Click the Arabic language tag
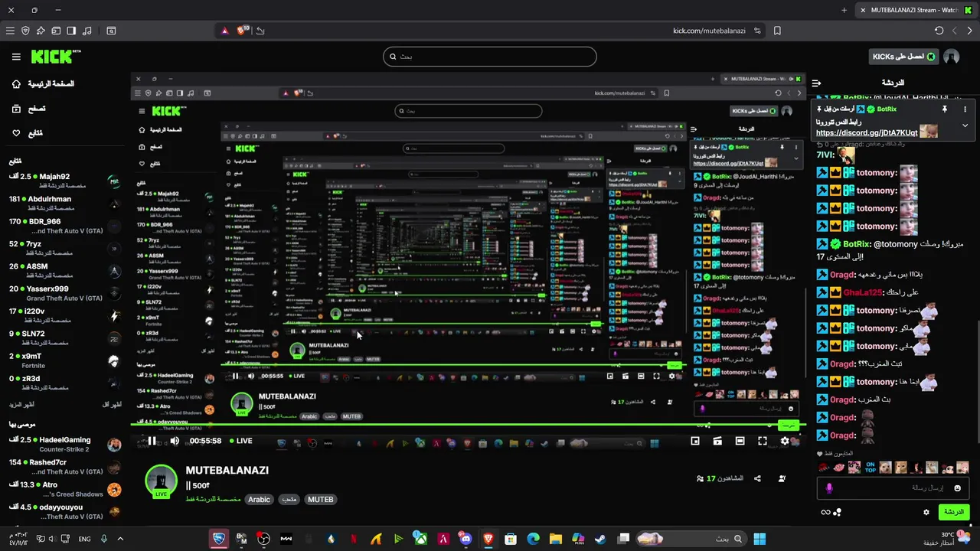Screen dimensions: 980x551 tap(259, 499)
